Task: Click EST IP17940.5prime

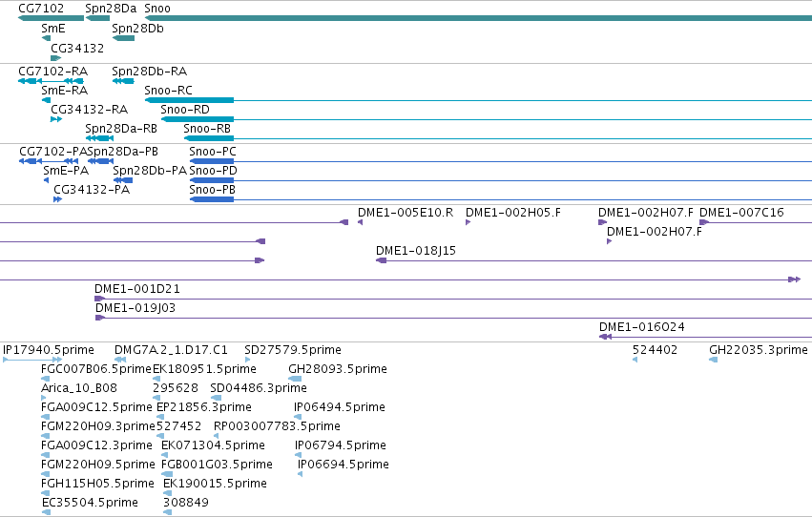Action: [x=32, y=360]
